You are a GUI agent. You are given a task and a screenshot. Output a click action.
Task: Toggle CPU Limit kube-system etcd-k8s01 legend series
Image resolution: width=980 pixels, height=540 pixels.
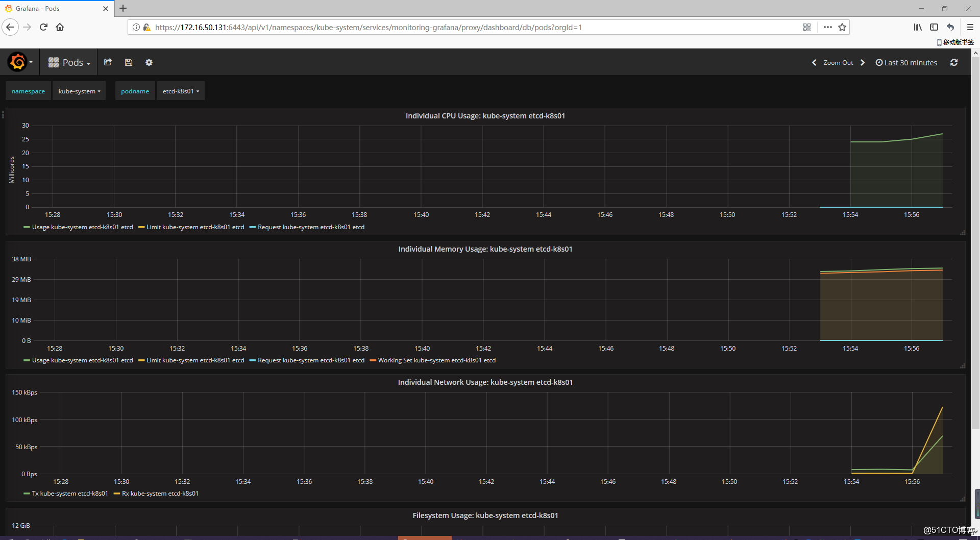[x=195, y=227]
